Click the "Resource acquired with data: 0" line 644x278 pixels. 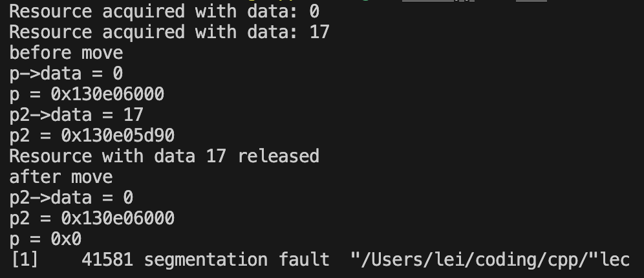pyautogui.click(x=164, y=12)
